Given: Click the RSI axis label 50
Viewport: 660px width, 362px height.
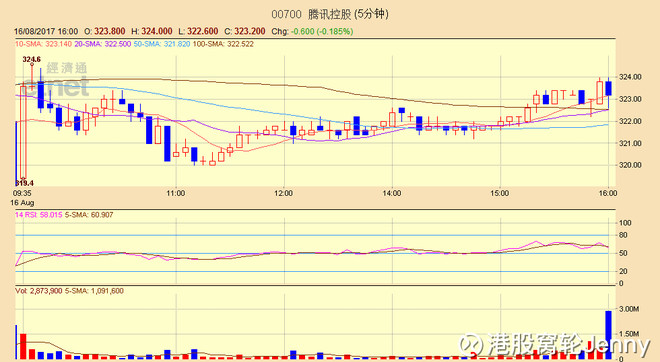Looking at the screenshot, I should pyautogui.click(x=623, y=253).
